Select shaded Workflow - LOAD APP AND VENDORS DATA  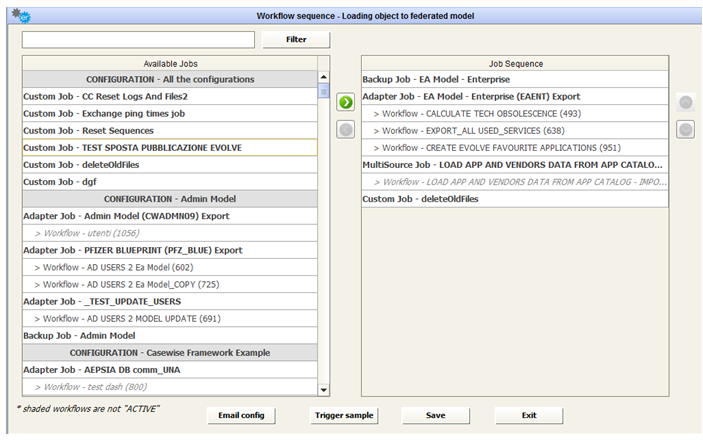click(515, 182)
